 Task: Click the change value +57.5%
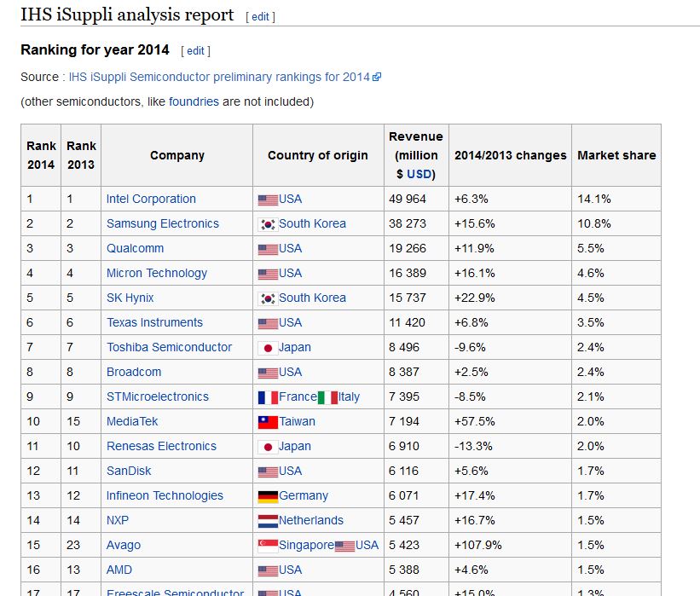[x=474, y=421]
